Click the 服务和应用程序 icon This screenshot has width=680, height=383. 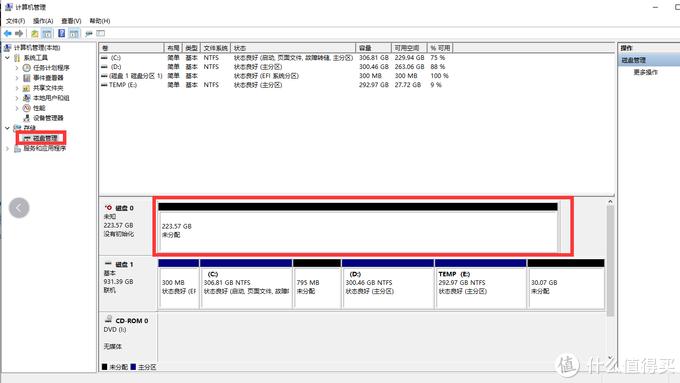point(17,149)
